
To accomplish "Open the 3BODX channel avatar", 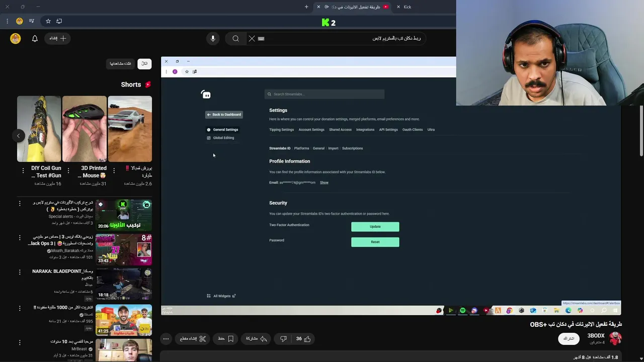I will (615, 338).
